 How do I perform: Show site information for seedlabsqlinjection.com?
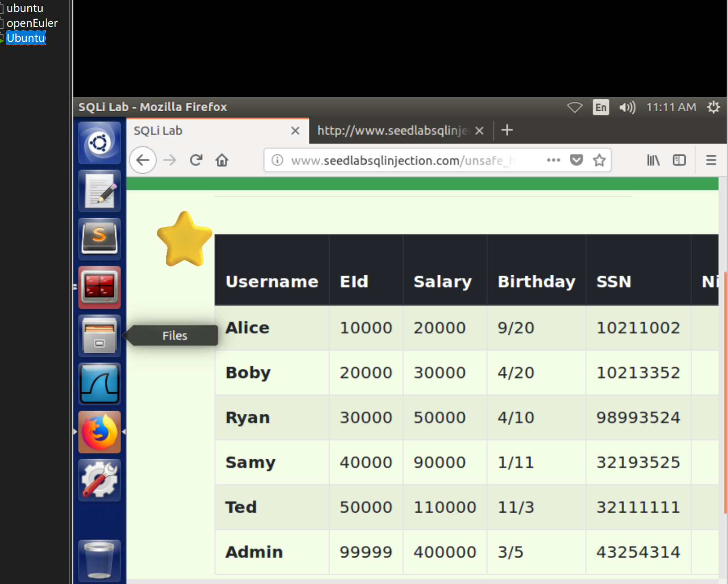click(277, 160)
